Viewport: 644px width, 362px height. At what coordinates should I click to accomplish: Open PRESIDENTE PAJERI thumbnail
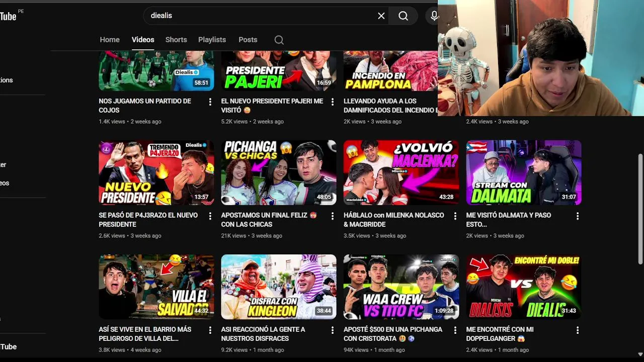[279, 70]
